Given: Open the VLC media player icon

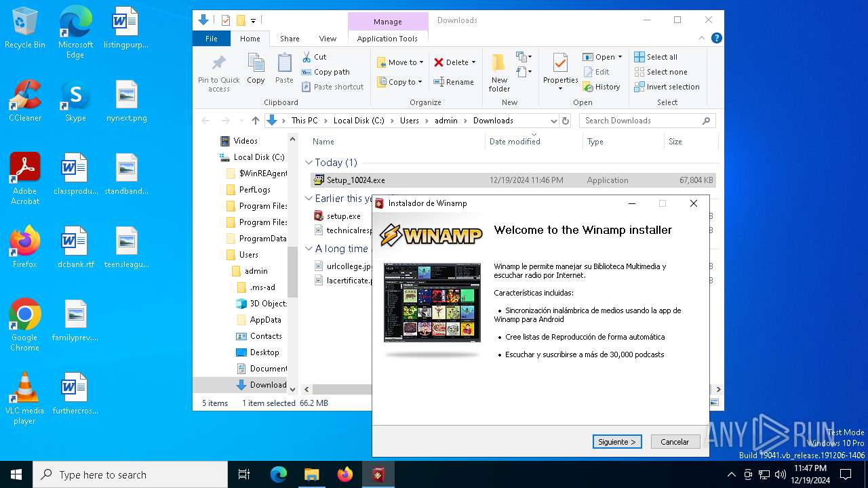Looking at the screenshot, I should click(25, 399).
